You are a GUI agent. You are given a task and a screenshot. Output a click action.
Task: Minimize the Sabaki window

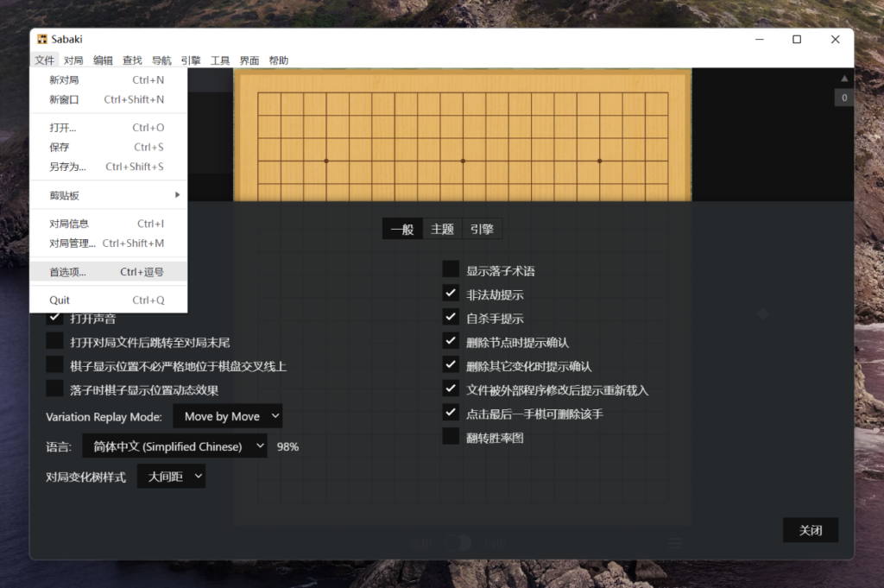point(760,40)
